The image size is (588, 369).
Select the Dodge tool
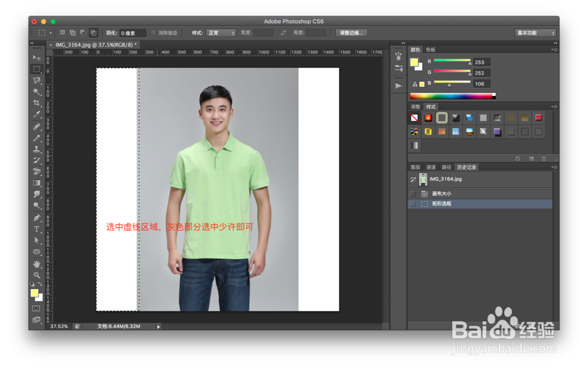point(36,205)
